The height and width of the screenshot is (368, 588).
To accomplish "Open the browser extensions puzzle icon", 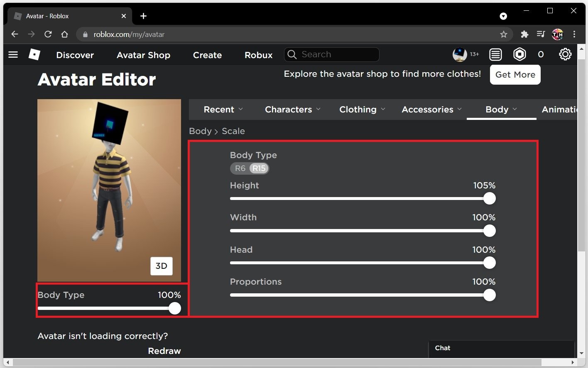I will point(524,34).
